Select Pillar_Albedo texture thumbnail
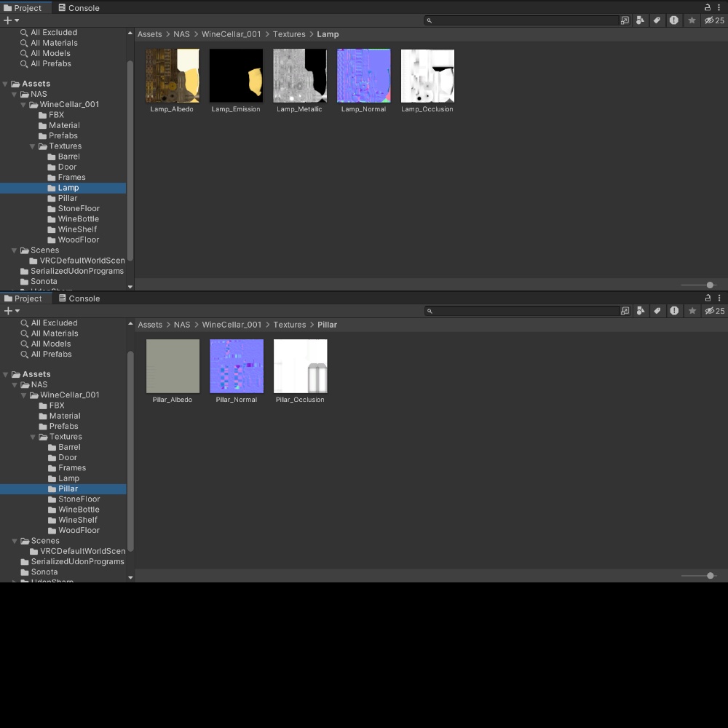The width and height of the screenshot is (728, 728). point(173,366)
